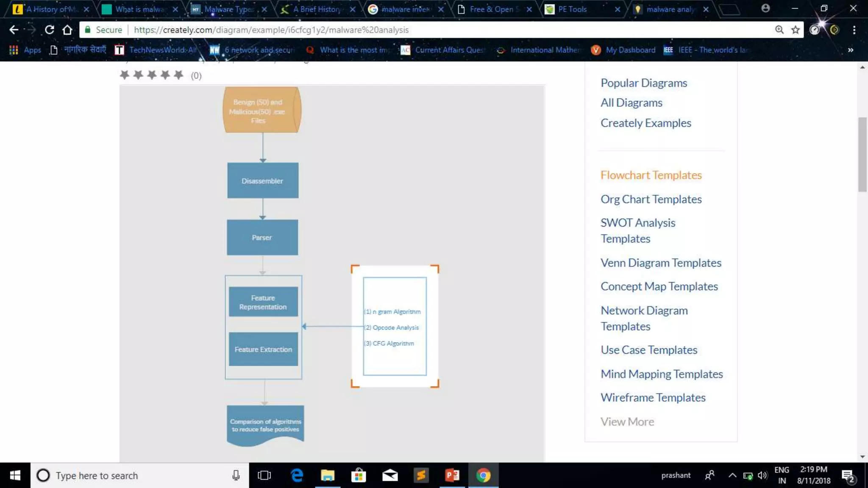
Task: Expand the hidden bookmarks chevron
Action: coord(850,50)
